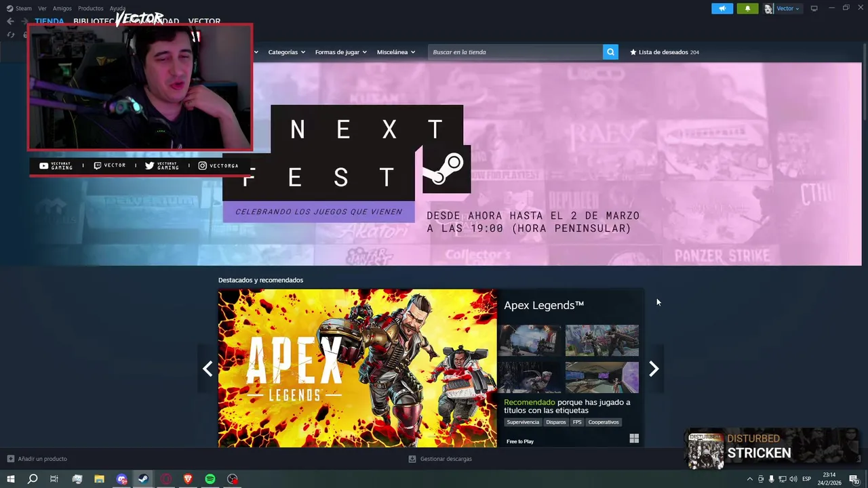Click the blue announcements megaphone icon
This screenshot has height=488, width=868.
722,8
